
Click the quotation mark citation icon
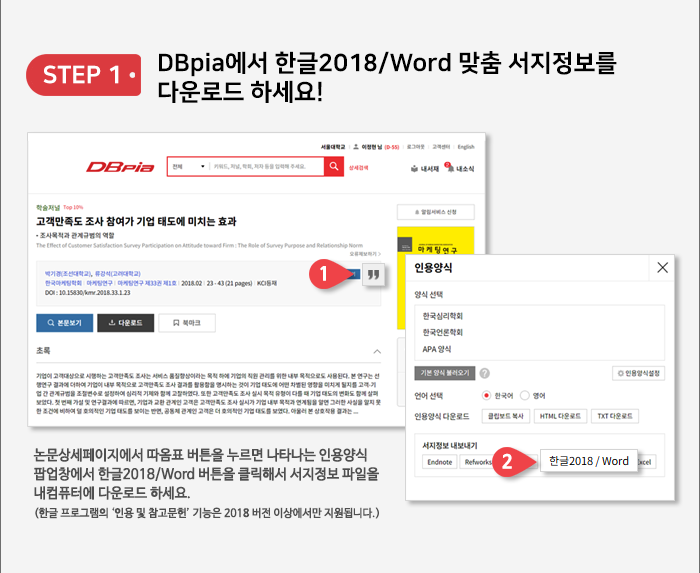pos(373,275)
